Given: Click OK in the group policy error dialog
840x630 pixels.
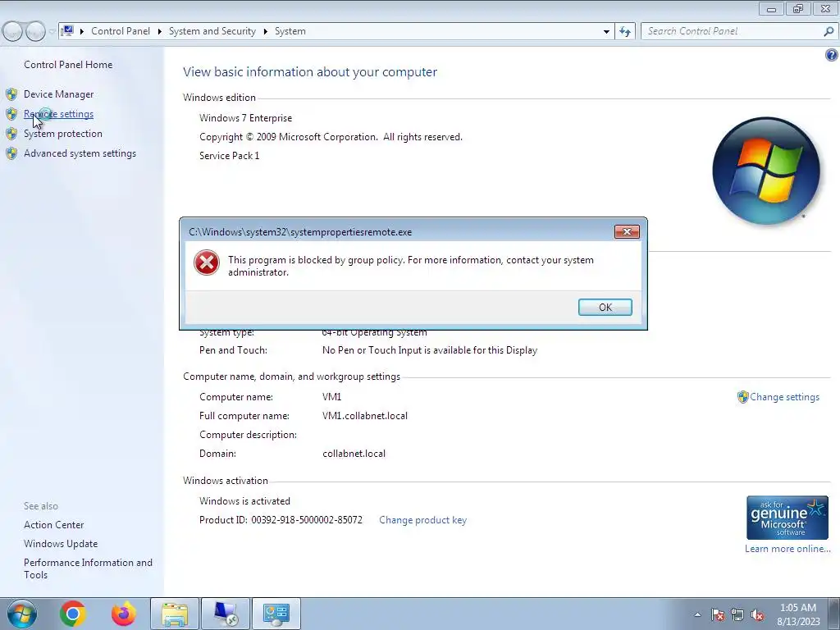Looking at the screenshot, I should 605,307.
